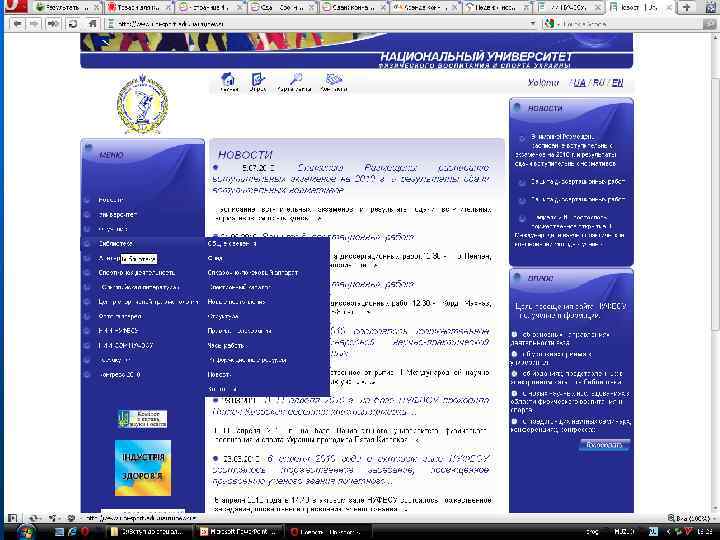The height and width of the screenshot is (540, 720).
Task: Click the Google search engine icon
Action: click(549, 23)
